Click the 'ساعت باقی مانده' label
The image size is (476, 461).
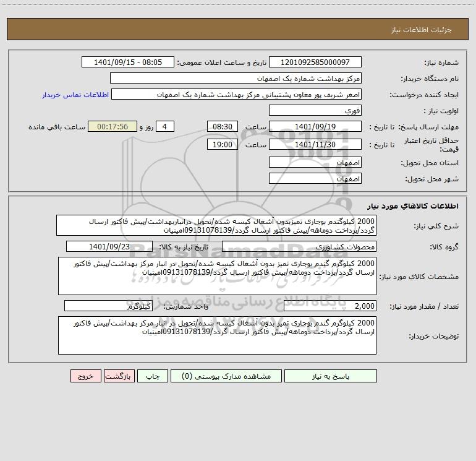point(57,127)
